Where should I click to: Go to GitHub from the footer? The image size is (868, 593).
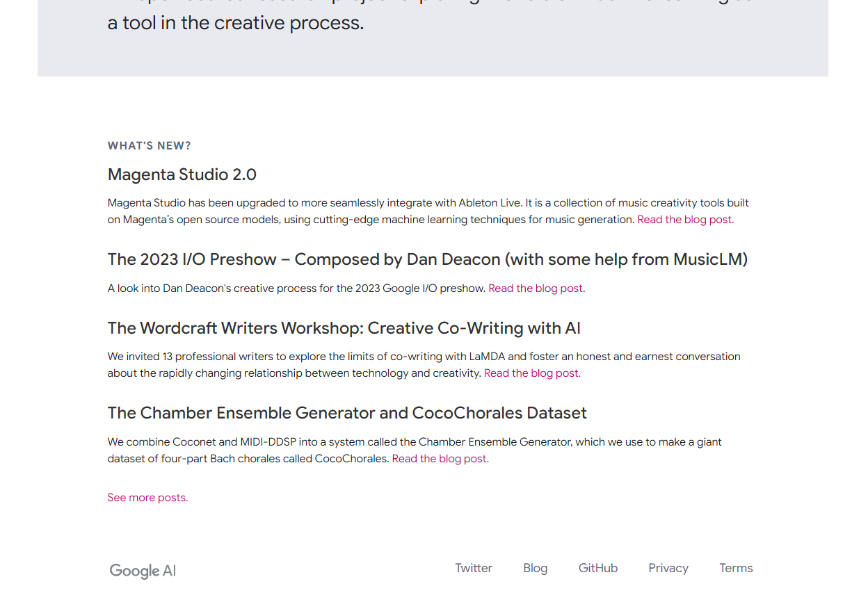click(x=598, y=568)
